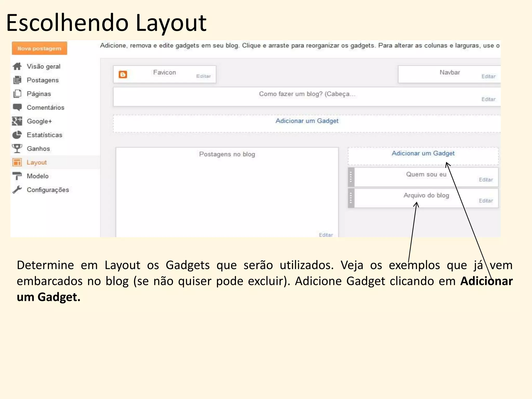Image resolution: width=532 pixels, height=399 pixels.
Task: Go to Postagens in the sidebar
Action: click(43, 80)
